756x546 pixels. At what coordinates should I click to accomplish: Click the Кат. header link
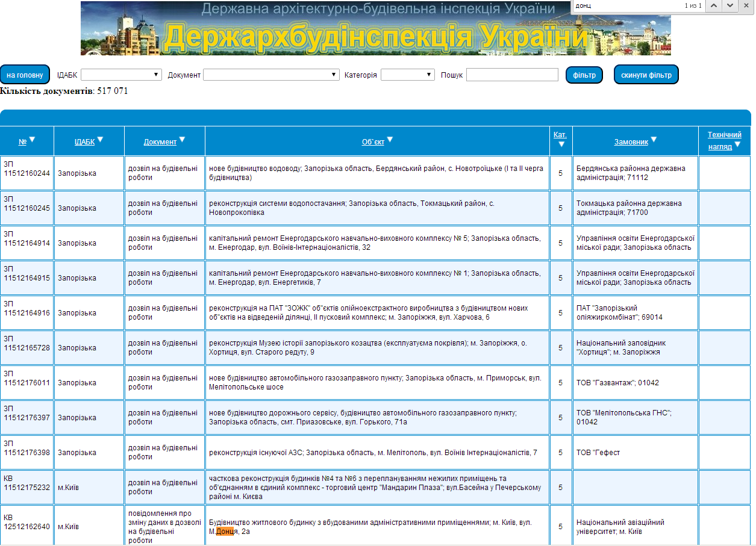560,135
